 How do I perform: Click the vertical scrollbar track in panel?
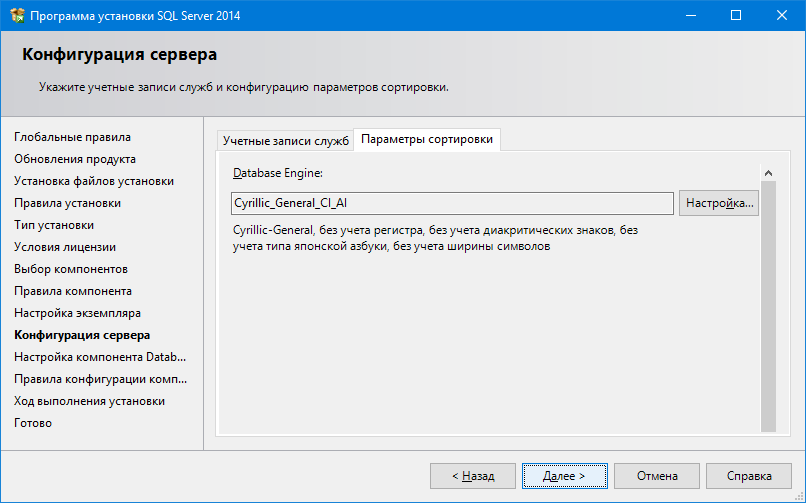[768, 300]
